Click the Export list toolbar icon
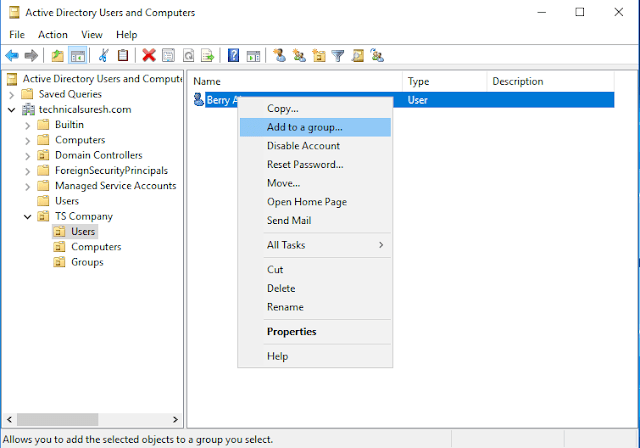Screen dimensions: 640x448 206,56
